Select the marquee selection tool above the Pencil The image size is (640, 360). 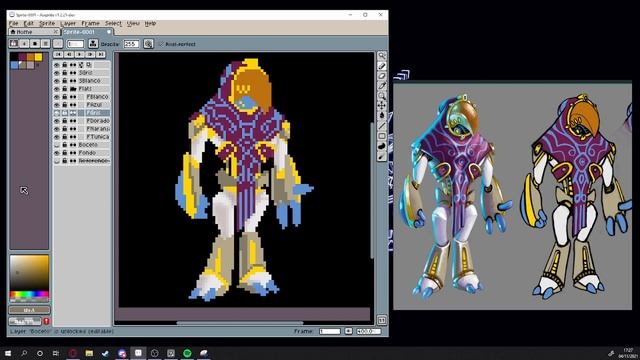tap(382, 56)
